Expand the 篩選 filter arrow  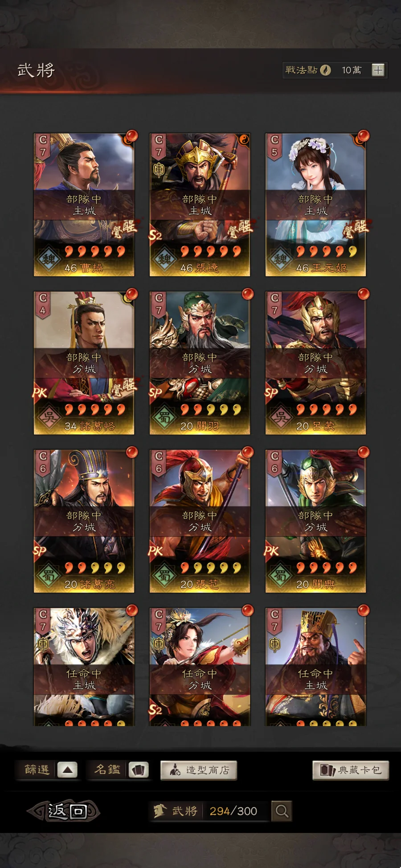tap(67, 770)
